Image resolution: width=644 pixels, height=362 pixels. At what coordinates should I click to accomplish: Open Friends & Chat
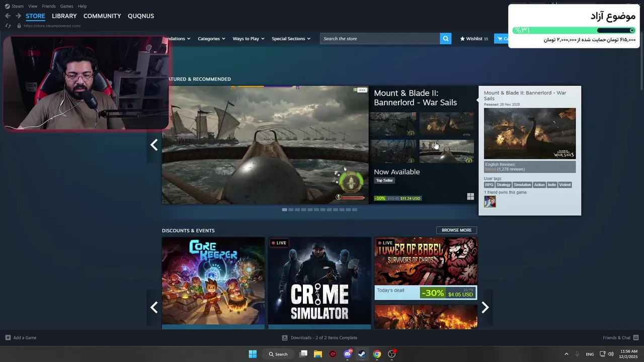coord(616,337)
